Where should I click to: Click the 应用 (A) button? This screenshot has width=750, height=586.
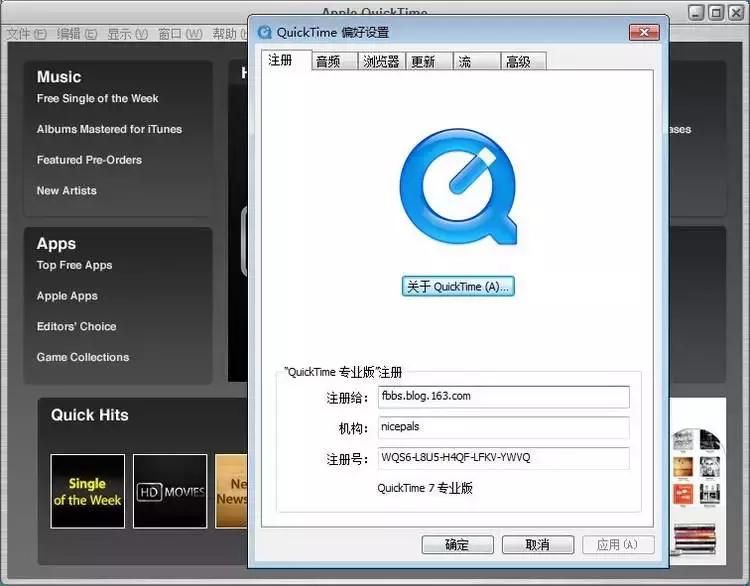(618, 544)
